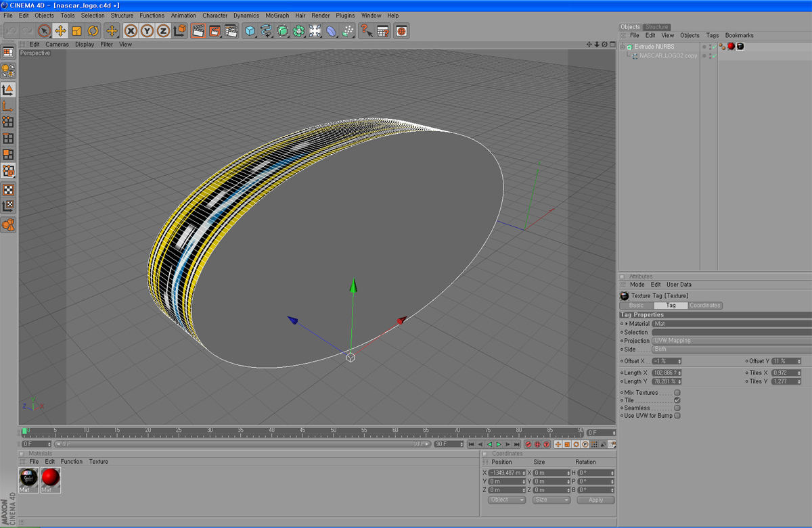Toggle Y axis lock button
The height and width of the screenshot is (528, 812).
(x=147, y=30)
